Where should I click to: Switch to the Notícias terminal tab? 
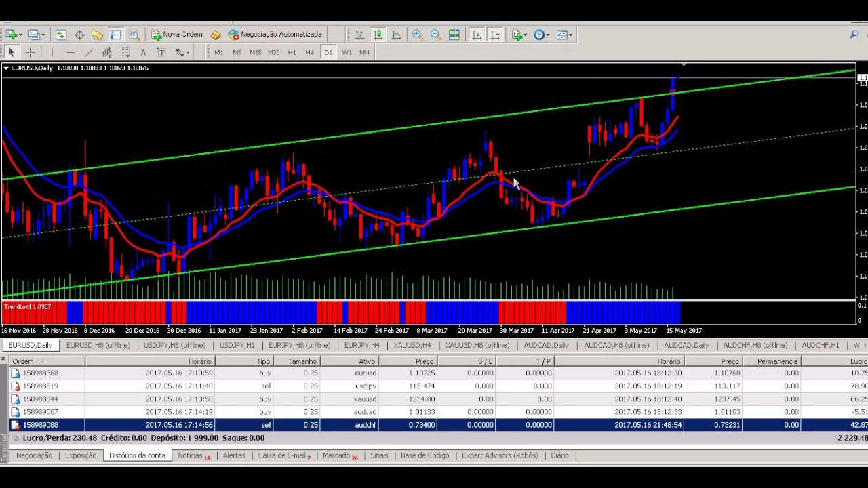[x=193, y=455]
